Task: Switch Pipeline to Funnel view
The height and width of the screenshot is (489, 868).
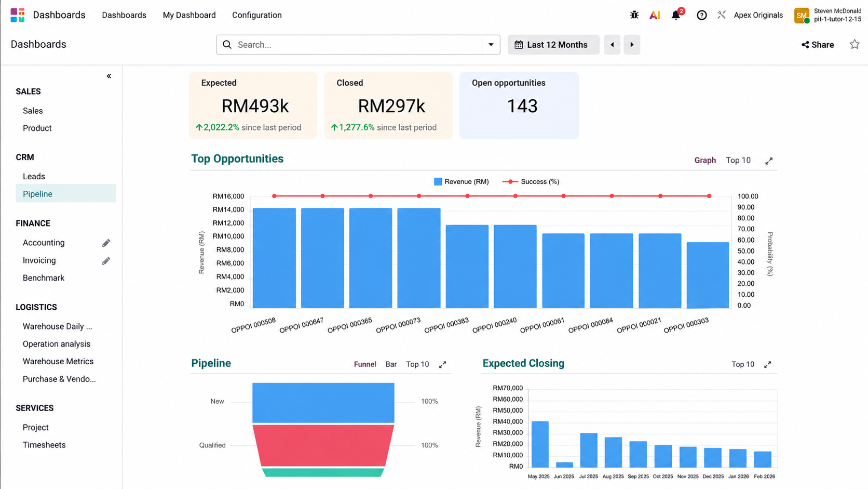Action: 365,364
